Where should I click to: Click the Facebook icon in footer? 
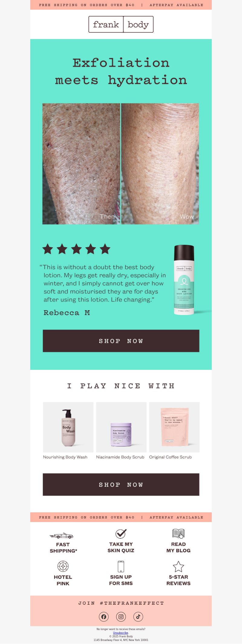pos(104,616)
